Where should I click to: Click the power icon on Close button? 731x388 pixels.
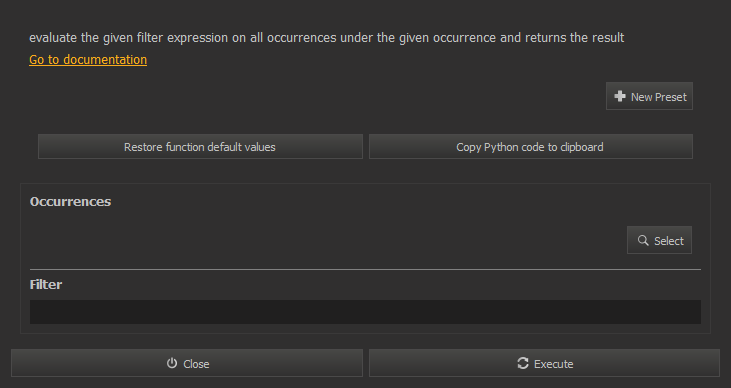pos(172,363)
